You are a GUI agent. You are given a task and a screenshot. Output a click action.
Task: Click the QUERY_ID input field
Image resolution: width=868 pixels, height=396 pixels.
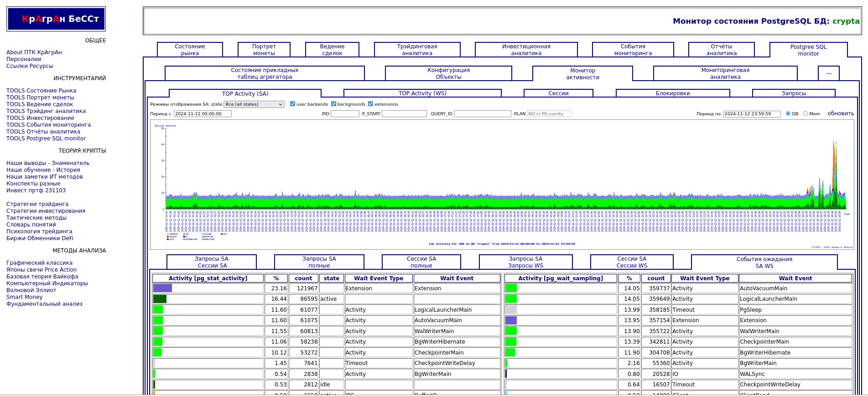pyautogui.click(x=482, y=114)
